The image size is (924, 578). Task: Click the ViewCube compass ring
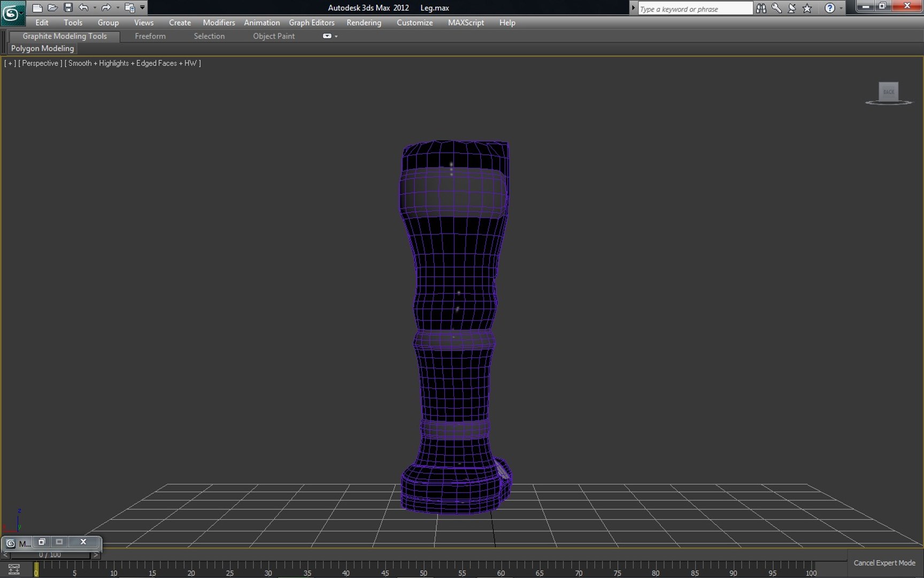tap(888, 102)
